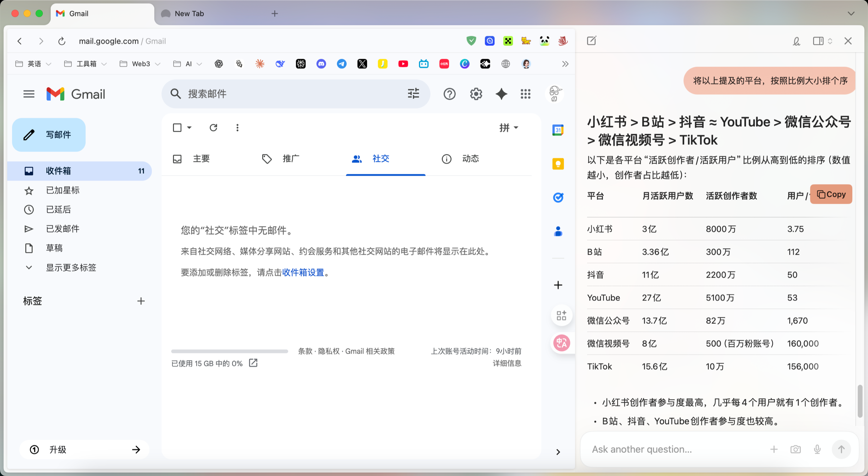The width and height of the screenshot is (868, 476).
Task: Open 草稿 folder
Action: pos(79,248)
